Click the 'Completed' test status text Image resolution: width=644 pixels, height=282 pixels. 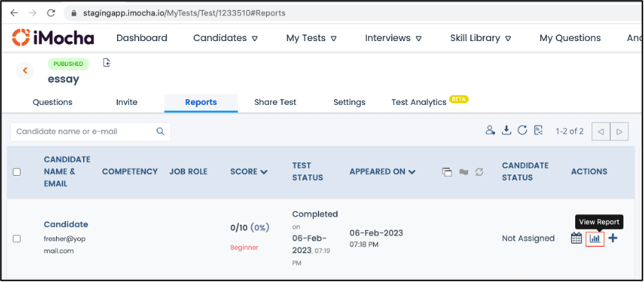coord(315,214)
